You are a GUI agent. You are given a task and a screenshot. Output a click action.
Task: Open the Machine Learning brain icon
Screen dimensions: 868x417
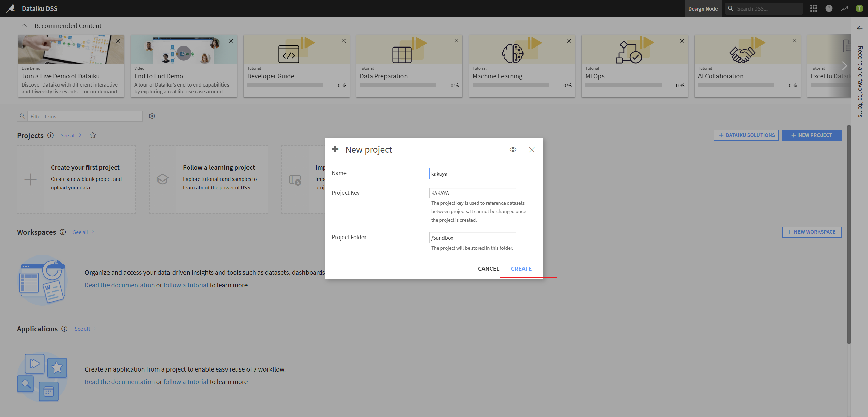pos(513,54)
